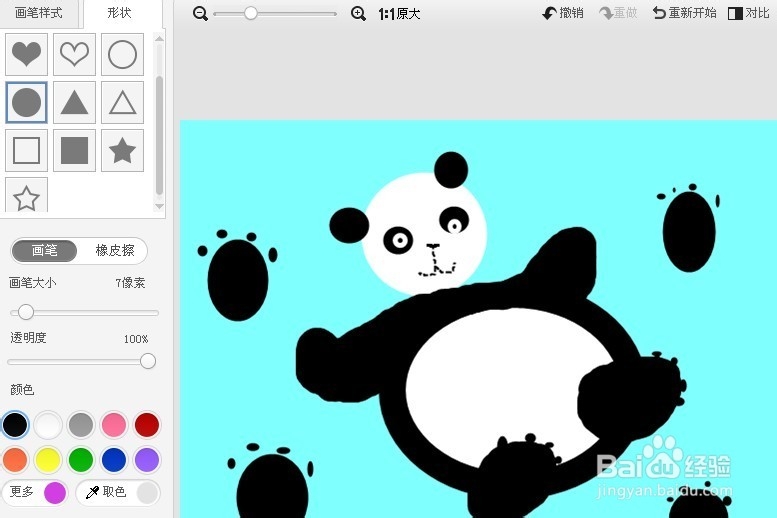Click the zoom in magnifier icon
Image resolution: width=777 pixels, height=518 pixels.
(x=358, y=14)
